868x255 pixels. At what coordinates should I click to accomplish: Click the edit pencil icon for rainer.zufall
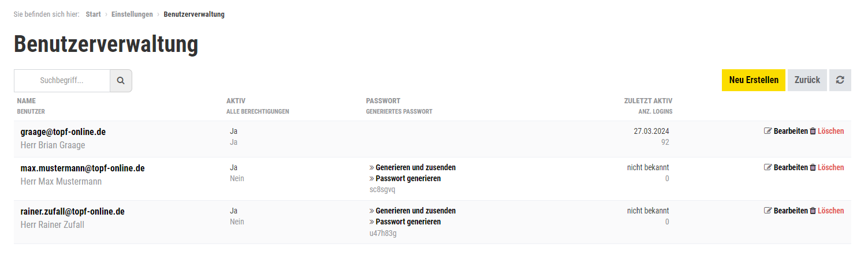[x=768, y=211]
